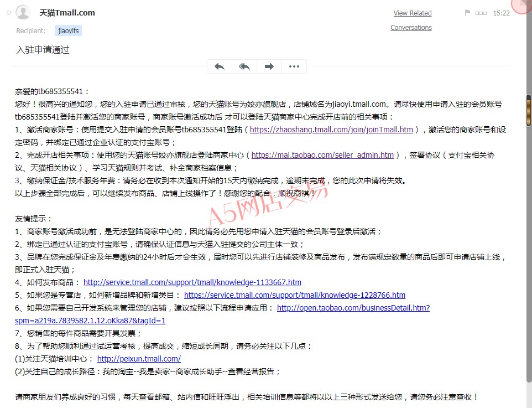The height and width of the screenshot is (408, 532).
Task: Click the jiaoyifs recipient tag
Action: pyautogui.click(x=68, y=30)
